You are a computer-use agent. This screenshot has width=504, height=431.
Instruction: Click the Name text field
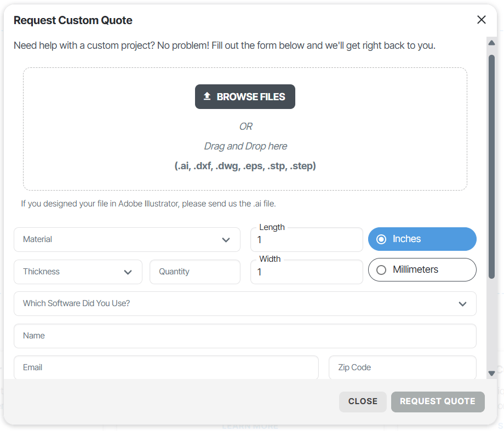245,336
